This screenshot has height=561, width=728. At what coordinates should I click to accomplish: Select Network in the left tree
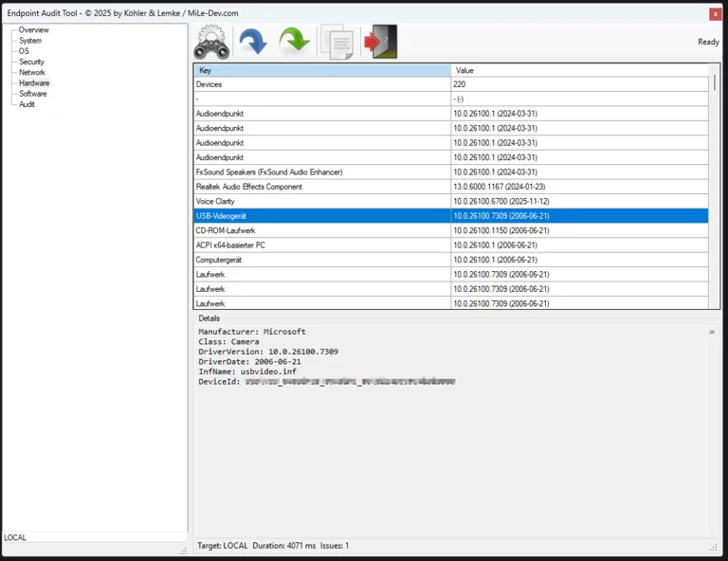tap(32, 72)
